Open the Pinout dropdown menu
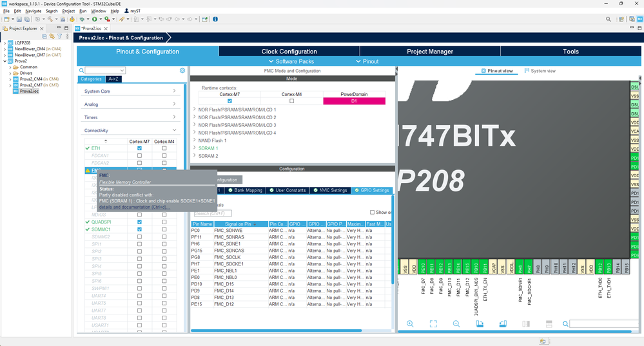This screenshot has width=644, height=346. (367, 61)
